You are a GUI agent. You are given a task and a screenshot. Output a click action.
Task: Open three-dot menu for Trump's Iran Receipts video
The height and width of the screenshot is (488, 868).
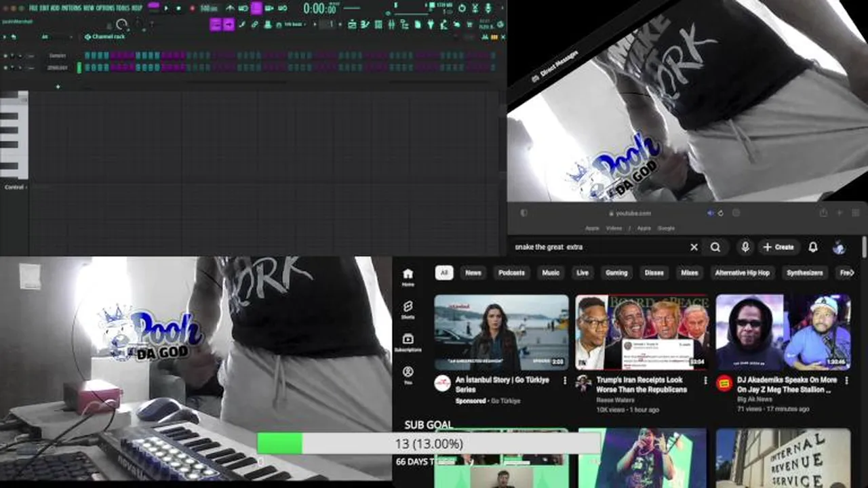click(705, 381)
